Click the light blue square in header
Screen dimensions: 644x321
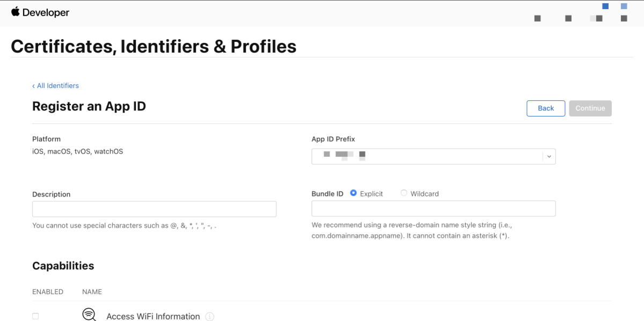click(624, 6)
